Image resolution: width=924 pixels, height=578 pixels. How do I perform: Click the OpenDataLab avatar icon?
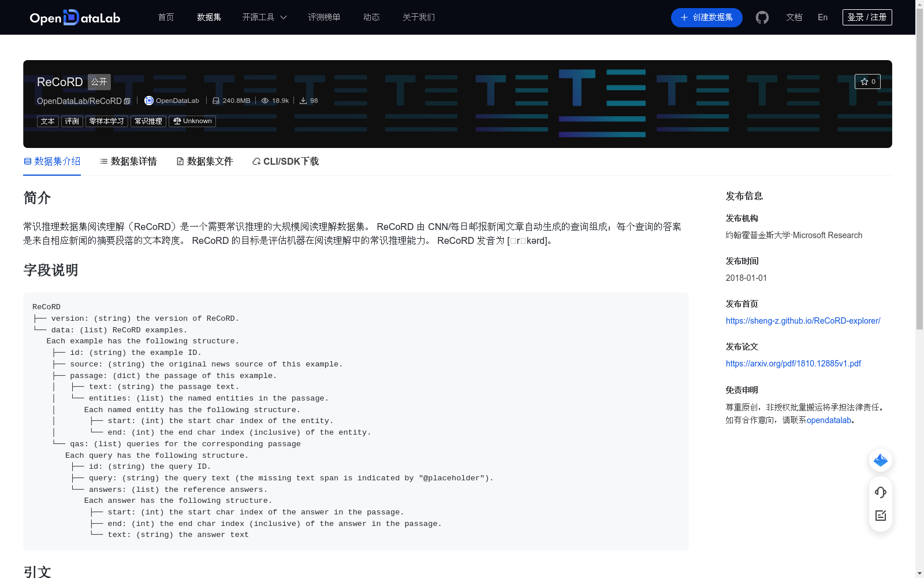[x=148, y=101]
